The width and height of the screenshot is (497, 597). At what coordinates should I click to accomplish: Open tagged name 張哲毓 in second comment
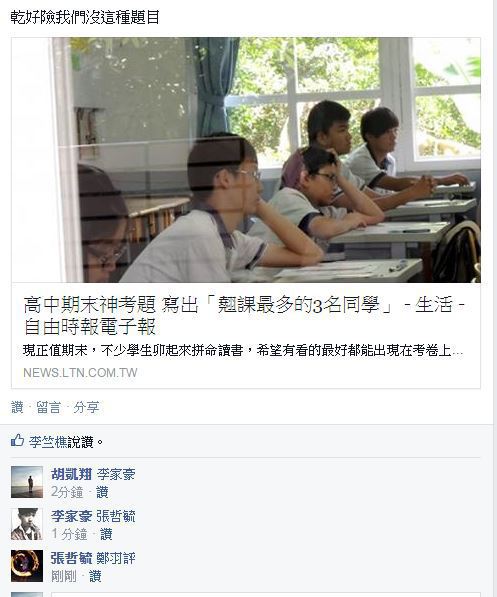(x=116, y=516)
